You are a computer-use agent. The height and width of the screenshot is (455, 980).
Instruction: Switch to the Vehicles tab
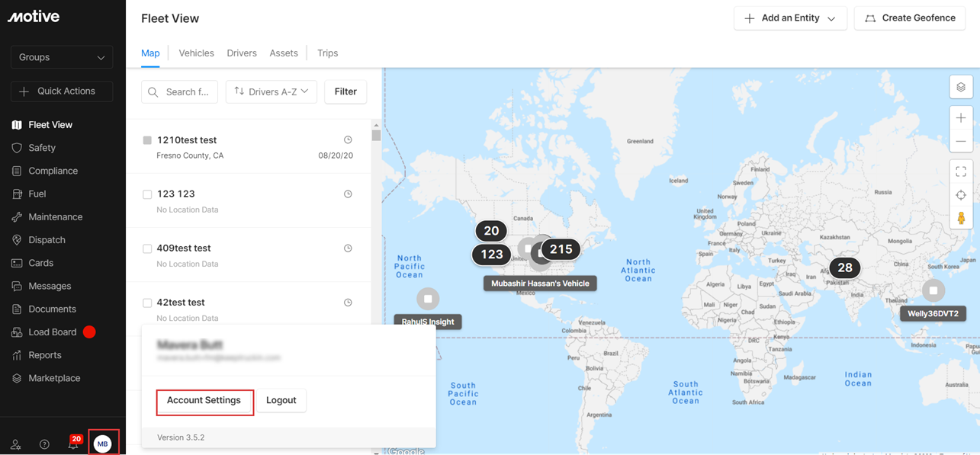pyautogui.click(x=196, y=53)
